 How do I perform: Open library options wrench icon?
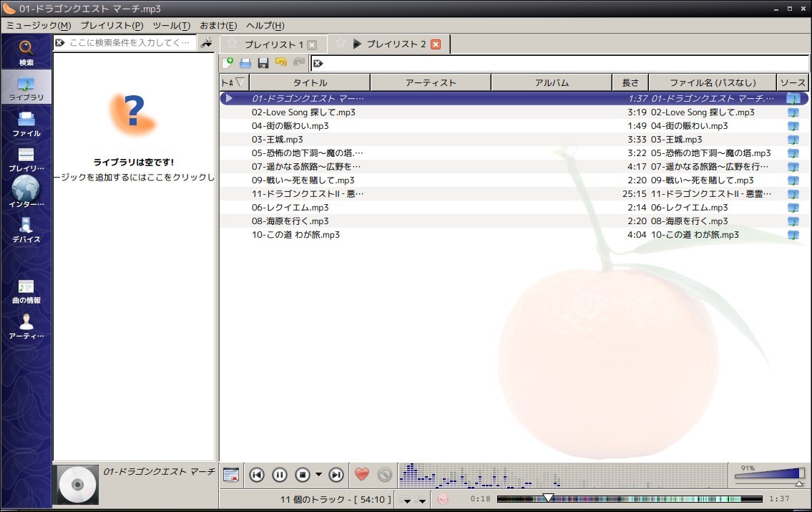(x=207, y=42)
